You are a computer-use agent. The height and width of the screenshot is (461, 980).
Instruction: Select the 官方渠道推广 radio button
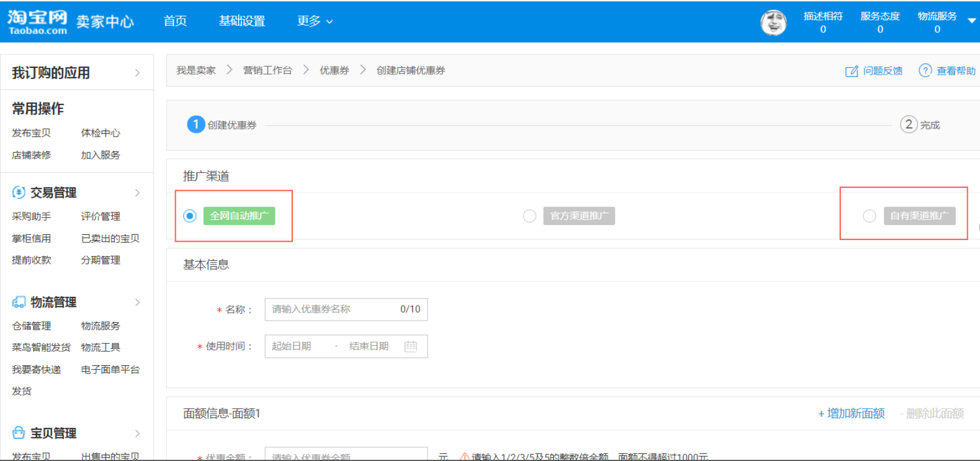pos(529,216)
